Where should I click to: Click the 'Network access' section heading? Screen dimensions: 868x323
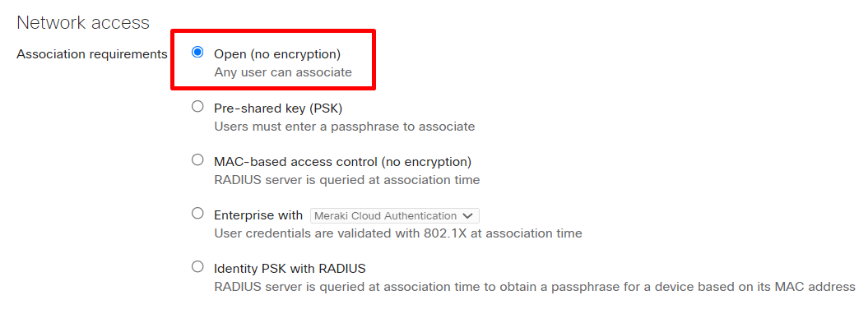pyautogui.click(x=83, y=23)
